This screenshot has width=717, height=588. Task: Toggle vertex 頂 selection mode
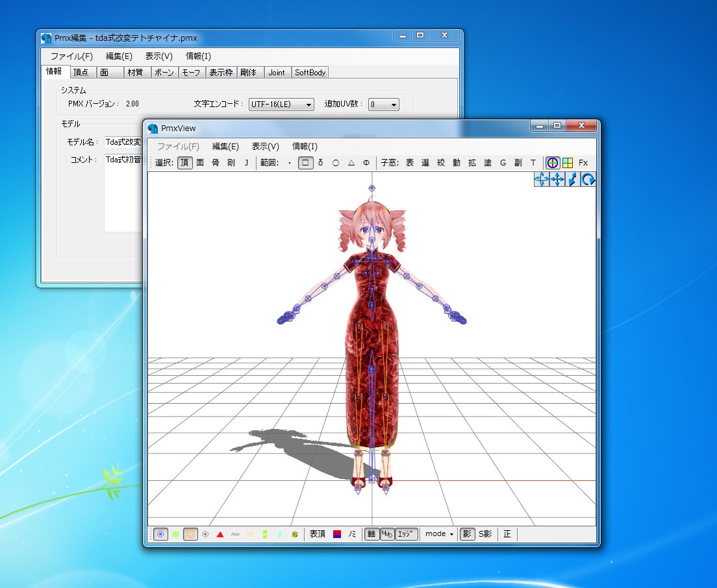tap(184, 163)
